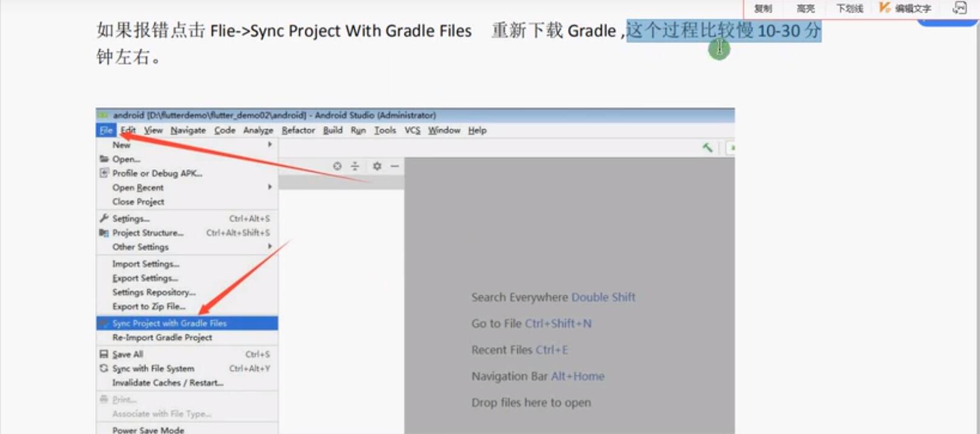Click the orange K icon beside 编辑文字

[x=884, y=7]
